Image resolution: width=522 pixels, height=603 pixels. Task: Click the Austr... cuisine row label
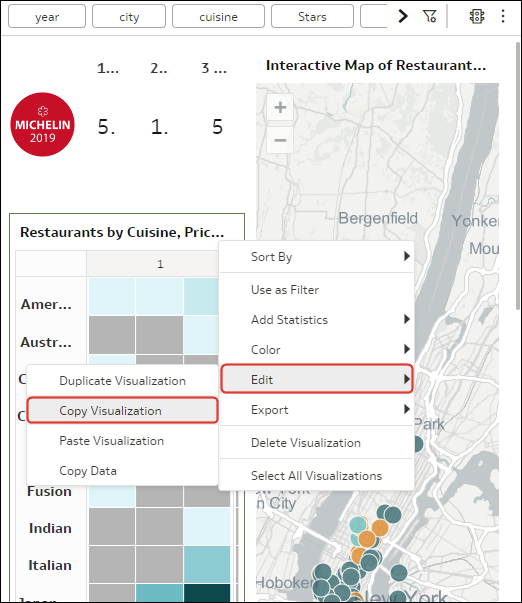46,342
